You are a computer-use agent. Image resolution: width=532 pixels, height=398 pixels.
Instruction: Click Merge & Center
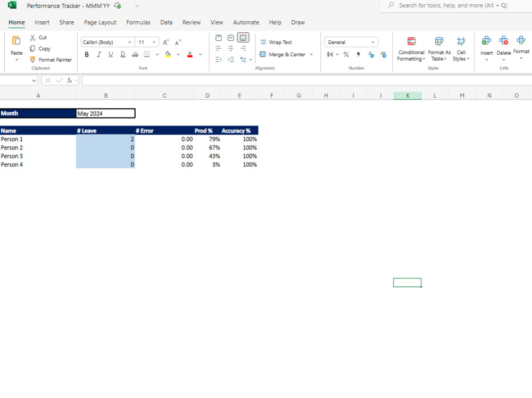(282, 54)
